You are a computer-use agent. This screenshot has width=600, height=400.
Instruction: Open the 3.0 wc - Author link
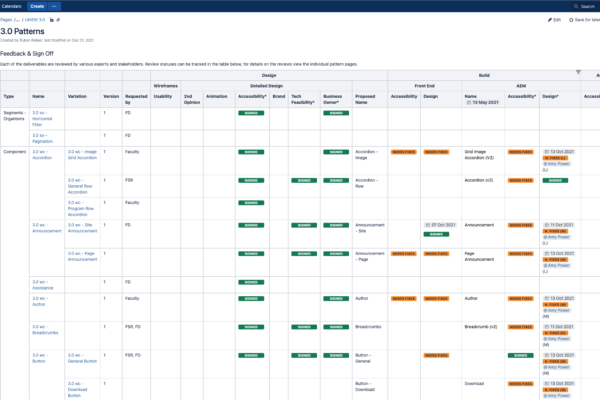(40, 301)
